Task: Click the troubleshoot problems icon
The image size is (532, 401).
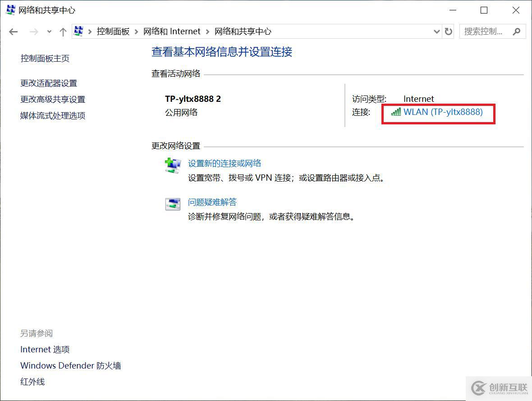Action: tap(173, 204)
